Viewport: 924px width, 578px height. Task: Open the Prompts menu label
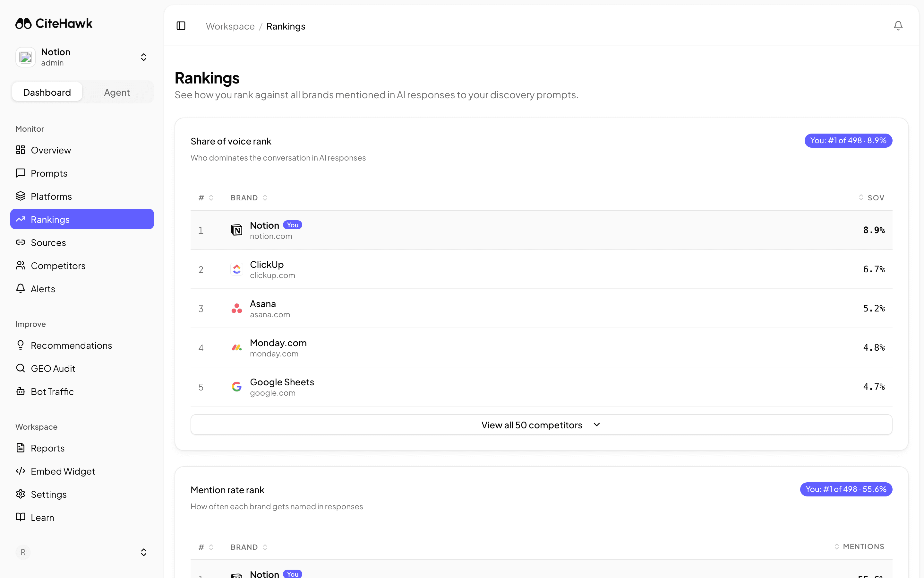(49, 173)
